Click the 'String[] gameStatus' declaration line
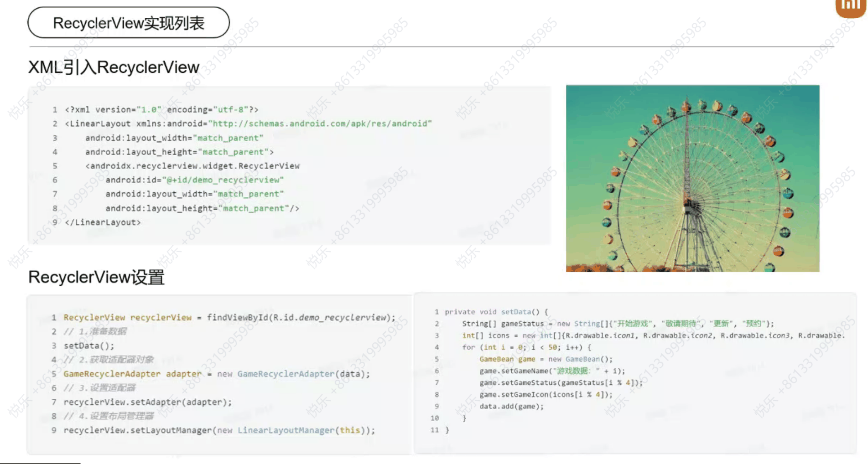Viewport: 868px width, 464px height. [x=618, y=324]
